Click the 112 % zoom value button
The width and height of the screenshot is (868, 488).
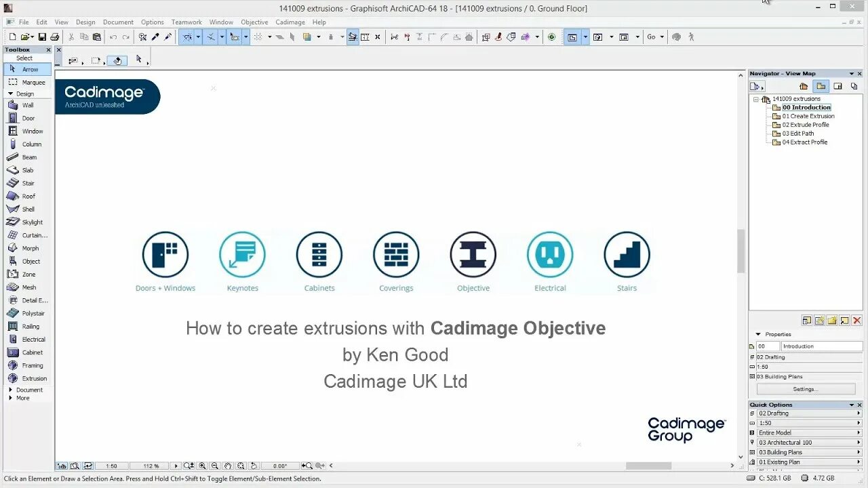(x=151, y=466)
